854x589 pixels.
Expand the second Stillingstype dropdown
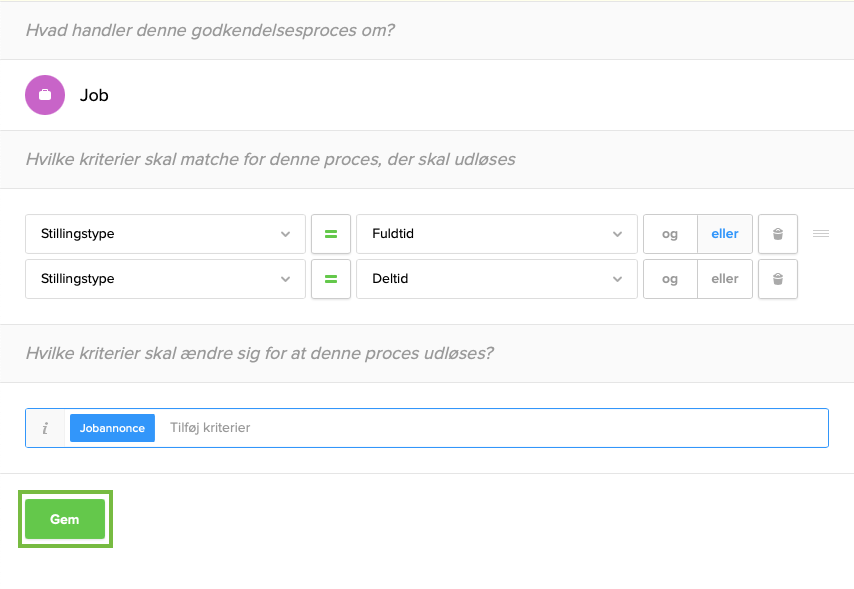pos(165,279)
